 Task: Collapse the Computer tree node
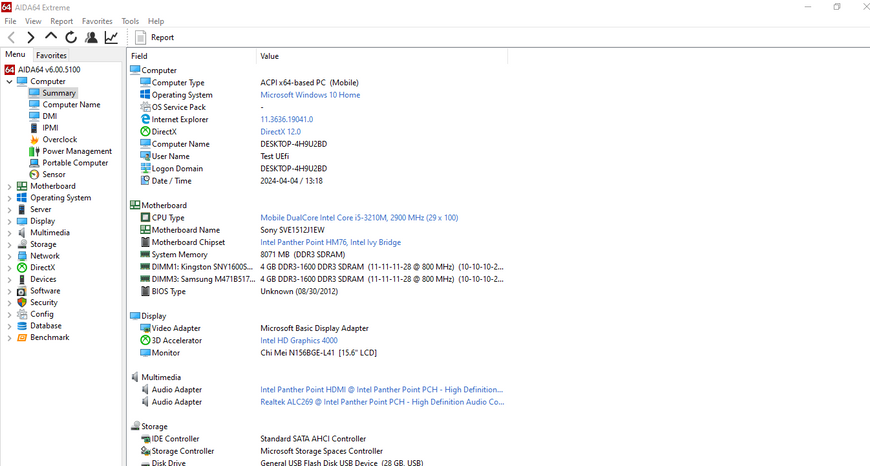(x=9, y=82)
